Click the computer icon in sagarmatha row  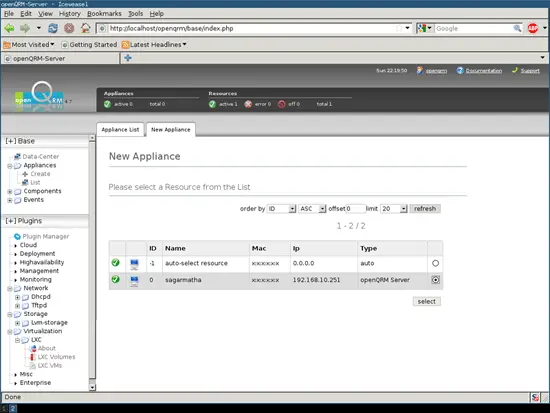[134, 281]
